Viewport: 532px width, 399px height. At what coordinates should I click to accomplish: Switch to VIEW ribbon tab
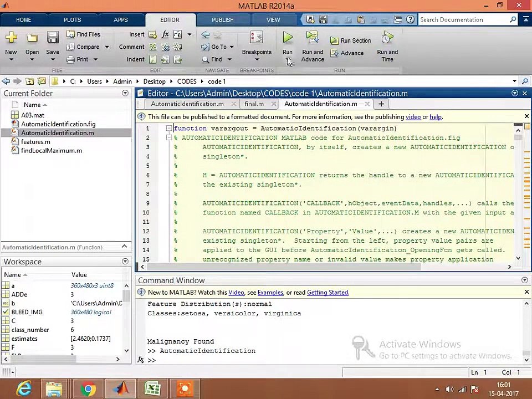point(273,20)
